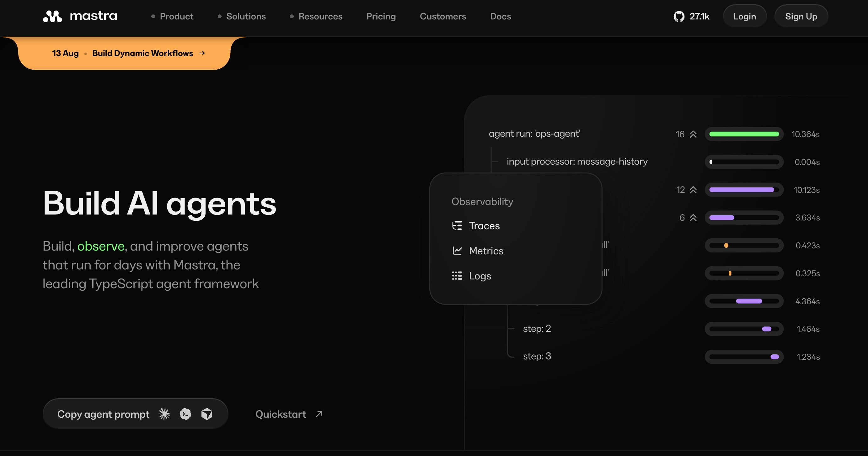Click the Logs list icon
This screenshot has width=868, height=456.
[x=457, y=276]
